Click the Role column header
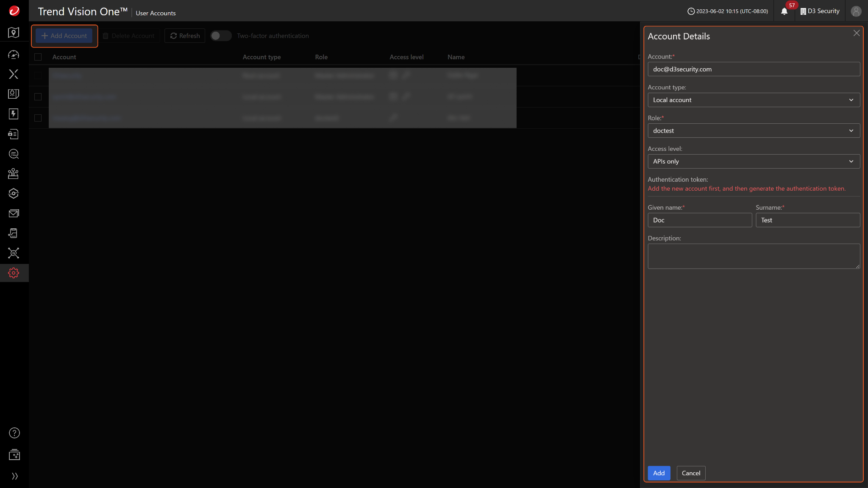The width and height of the screenshot is (868, 488). tap(321, 57)
